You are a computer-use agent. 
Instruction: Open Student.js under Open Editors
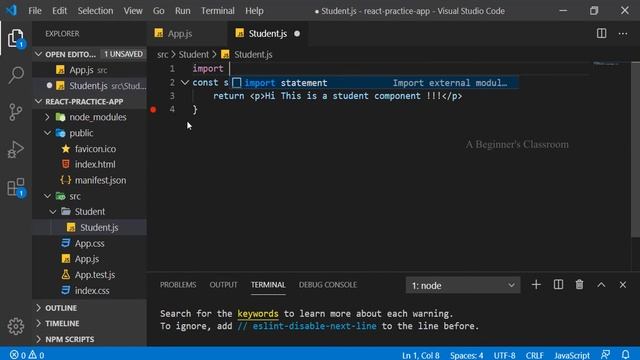89,86
